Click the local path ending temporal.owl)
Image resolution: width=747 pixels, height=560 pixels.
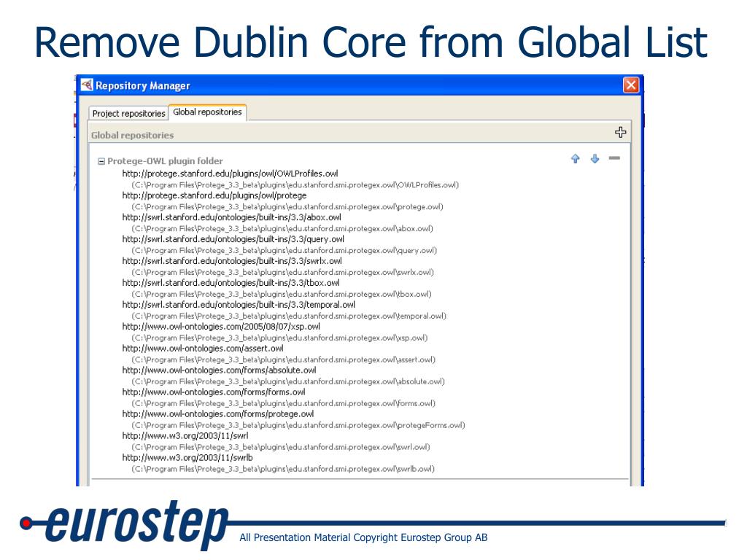coord(289,316)
